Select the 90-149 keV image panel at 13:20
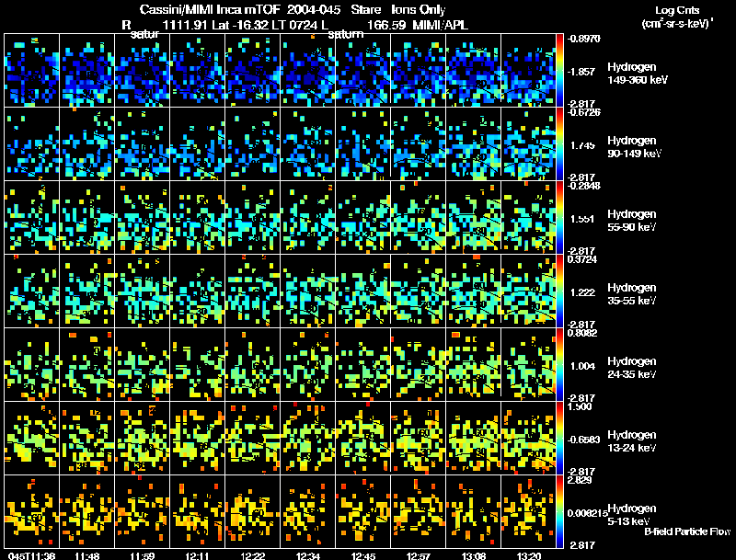Viewport: 736px width, 560px height. 528,143
